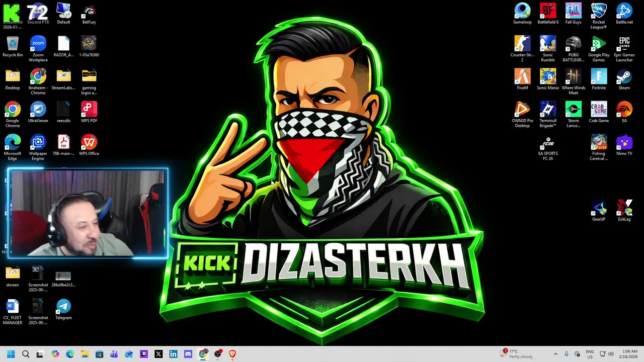Open OWN3D Pro Desktop shortcut
Image resolution: width=644 pixels, height=362 pixels.
coord(522,115)
